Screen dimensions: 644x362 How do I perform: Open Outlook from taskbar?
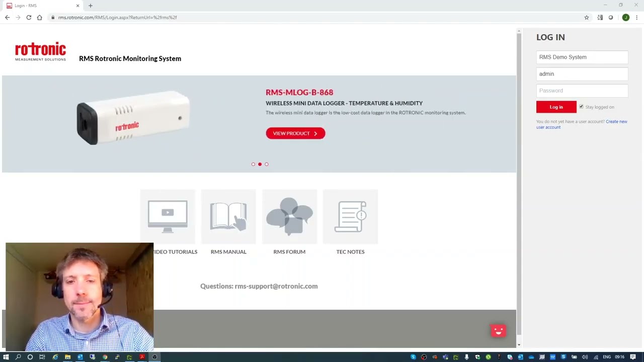point(80,357)
